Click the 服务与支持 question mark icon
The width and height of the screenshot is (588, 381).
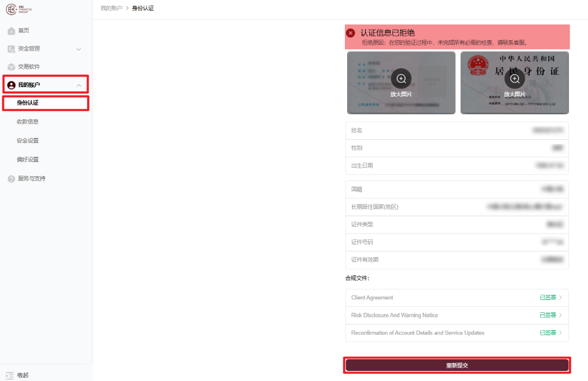(x=11, y=179)
